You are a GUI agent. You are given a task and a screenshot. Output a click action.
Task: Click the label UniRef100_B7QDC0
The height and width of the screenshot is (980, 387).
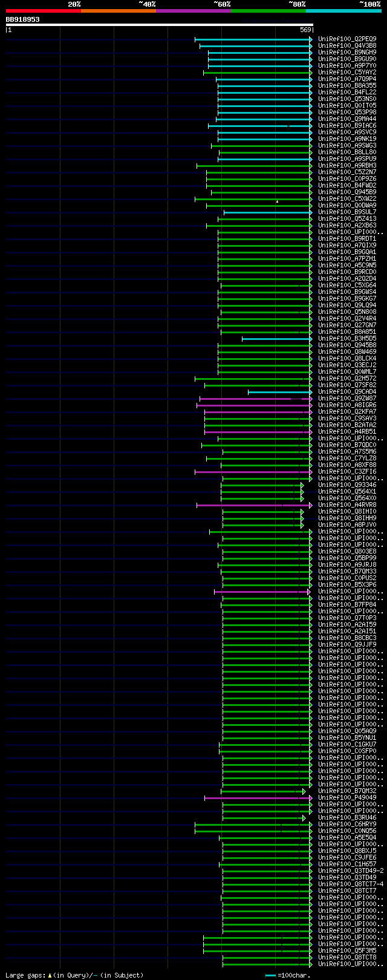click(x=347, y=445)
